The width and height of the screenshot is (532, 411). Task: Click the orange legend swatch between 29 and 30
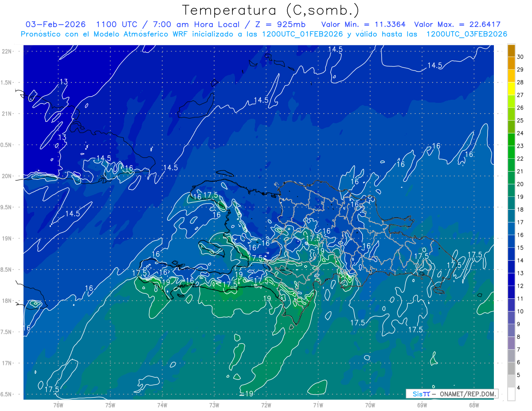(x=511, y=63)
